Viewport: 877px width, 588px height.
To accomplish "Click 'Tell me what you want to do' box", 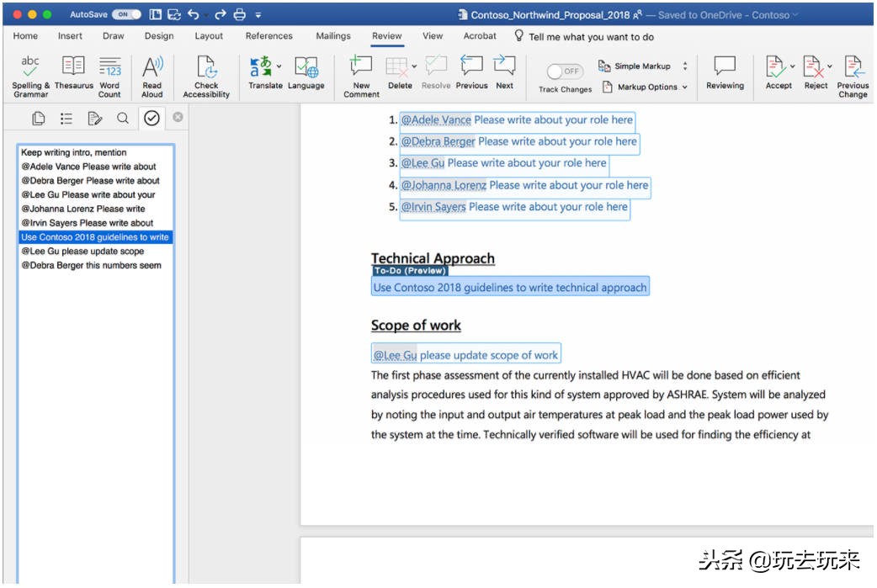I will coord(591,36).
